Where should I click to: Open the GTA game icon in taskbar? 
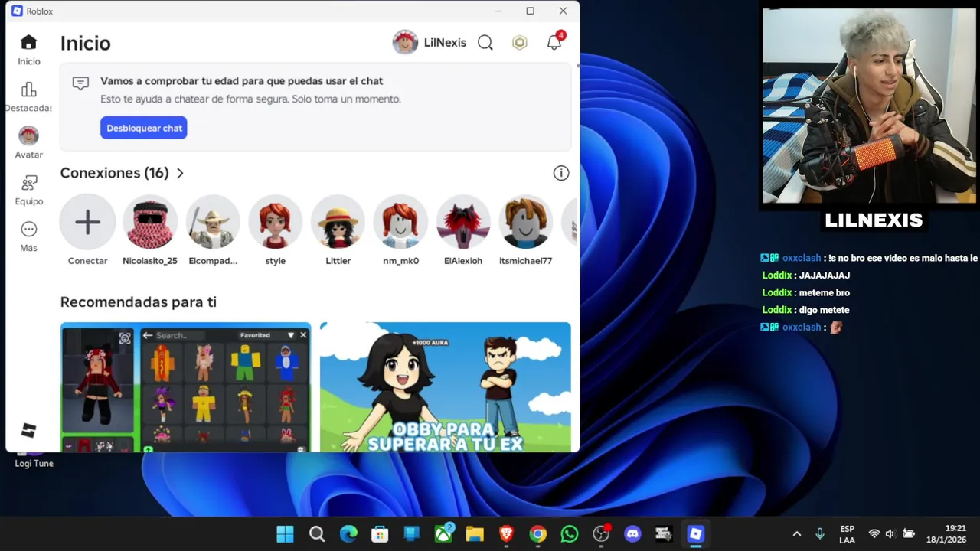pyautogui.click(x=664, y=534)
